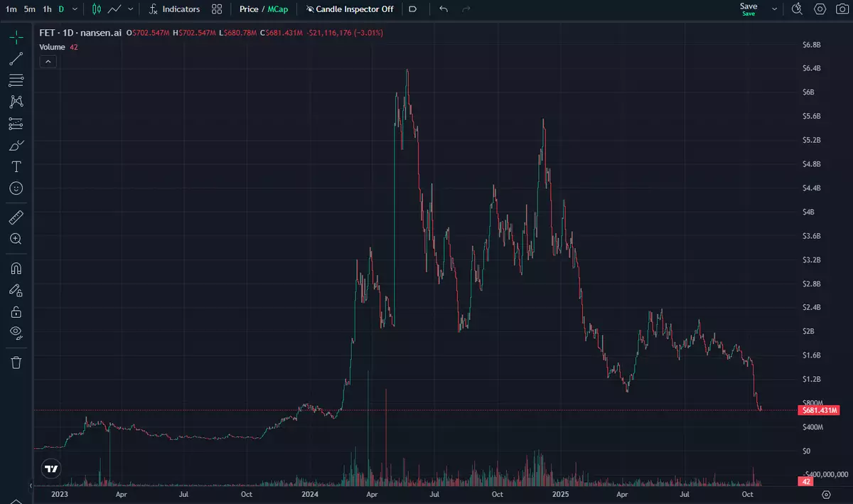Open chart settings hexagon icon
Viewport: 853px width, 504px height.
tap(820, 9)
